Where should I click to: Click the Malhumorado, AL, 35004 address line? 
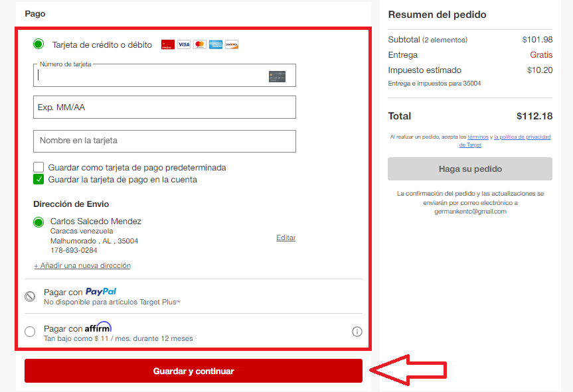point(94,241)
